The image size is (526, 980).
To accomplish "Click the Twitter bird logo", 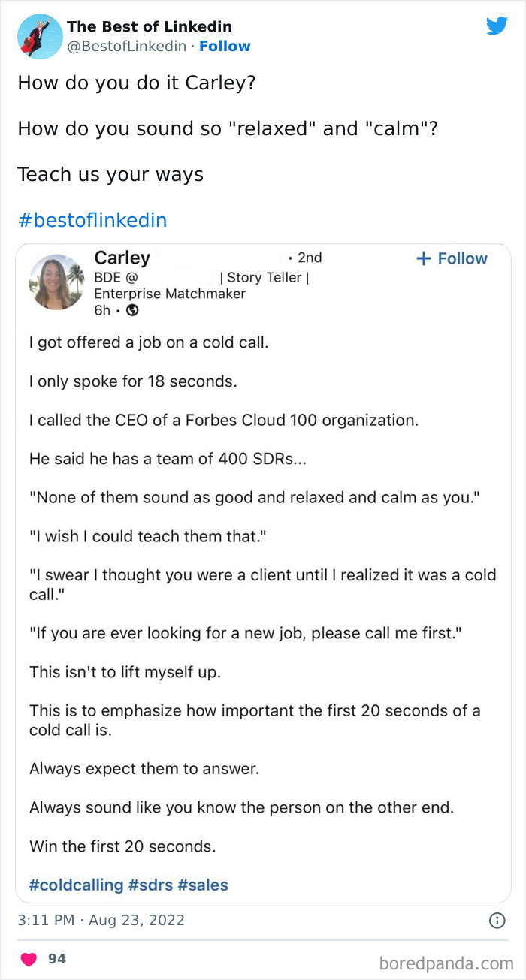I will 497,26.
